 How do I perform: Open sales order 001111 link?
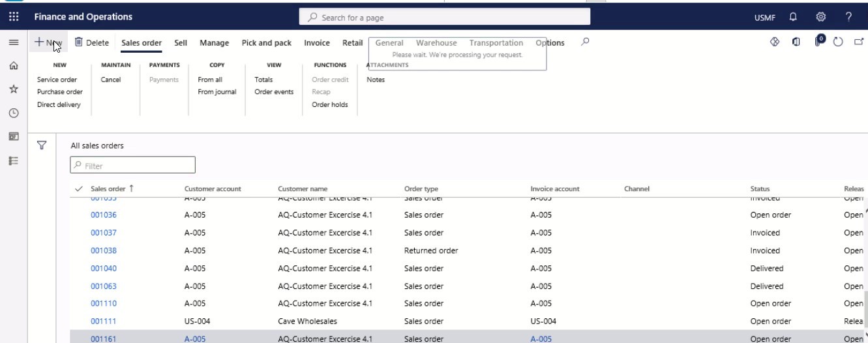pyautogui.click(x=104, y=321)
